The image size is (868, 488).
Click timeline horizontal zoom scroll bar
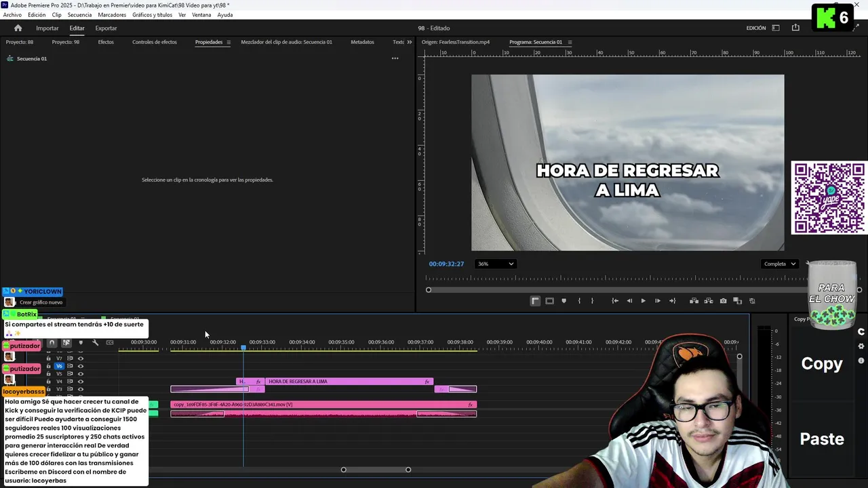tap(376, 470)
